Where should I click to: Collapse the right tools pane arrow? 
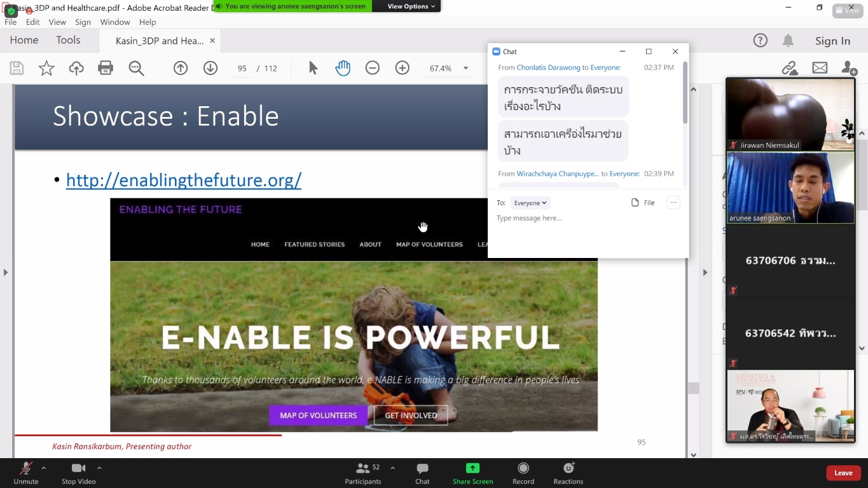point(705,272)
